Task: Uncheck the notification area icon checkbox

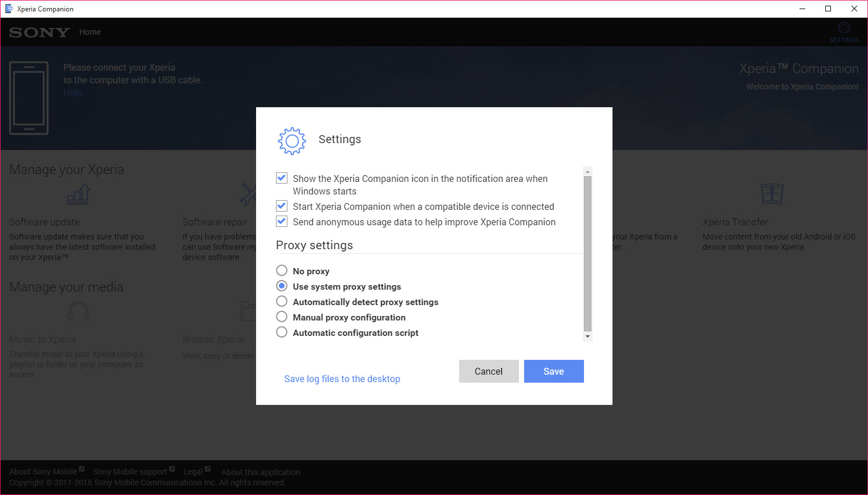Action: point(282,178)
